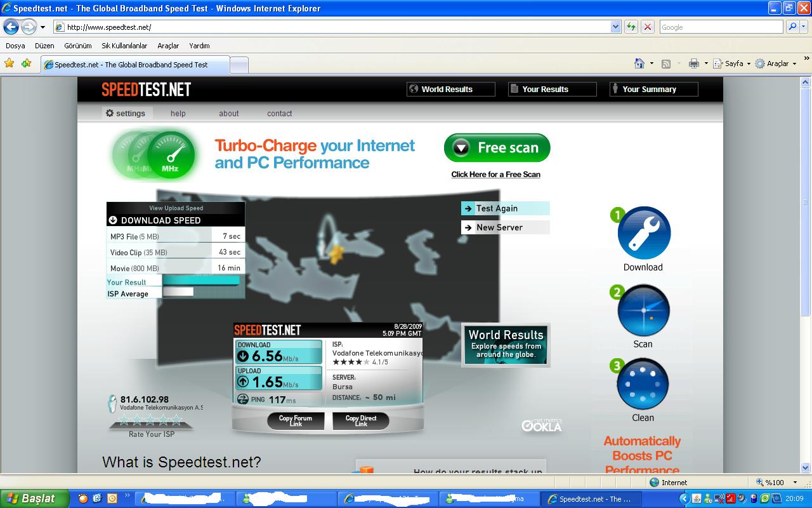
Task: Open the %100 zoom level dropdown
Action: click(796, 483)
